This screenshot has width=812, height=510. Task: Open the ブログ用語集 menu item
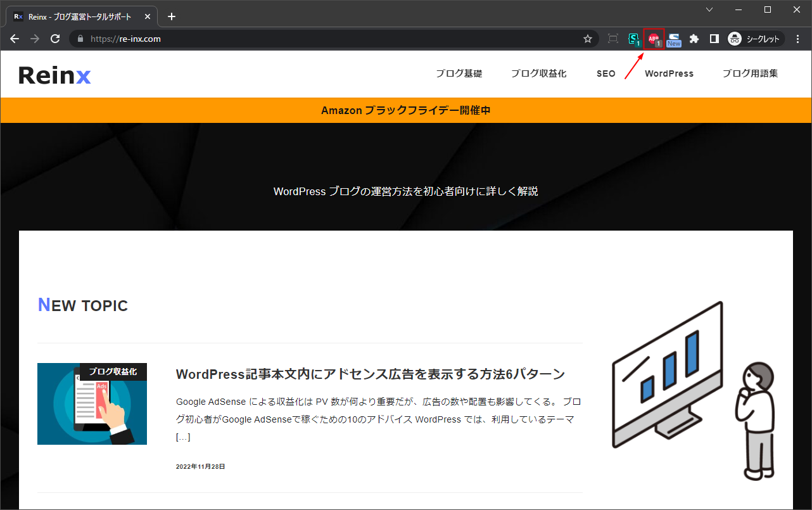pos(751,73)
